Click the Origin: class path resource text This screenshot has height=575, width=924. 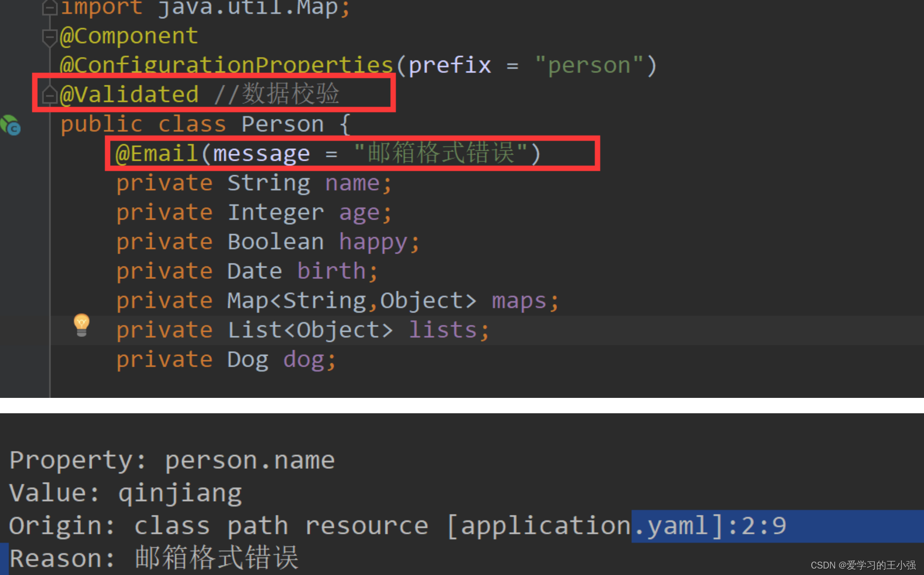coord(219,526)
